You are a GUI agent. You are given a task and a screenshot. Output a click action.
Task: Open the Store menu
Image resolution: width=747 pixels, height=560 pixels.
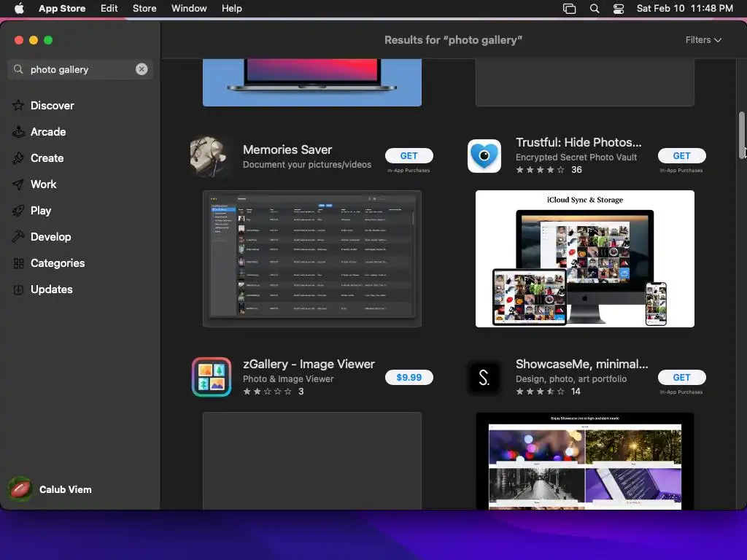(x=144, y=8)
